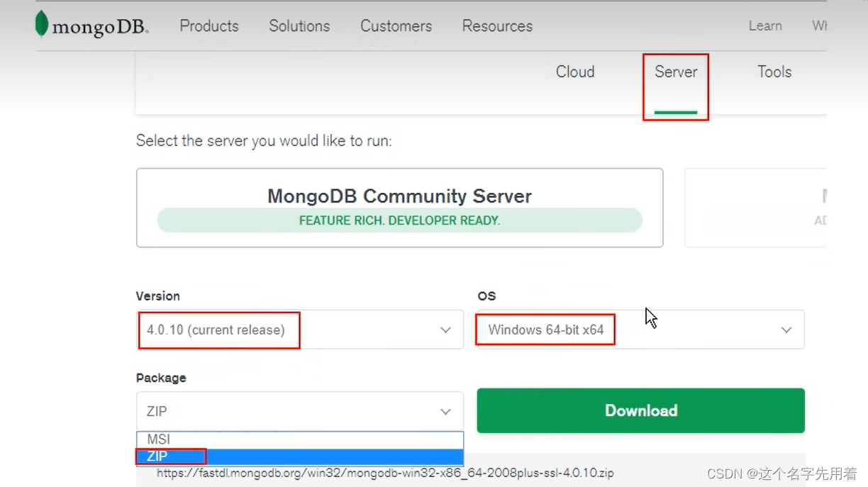This screenshot has width=868, height=487.
Task: Switch to the Cloud tab
Action: 575,72
